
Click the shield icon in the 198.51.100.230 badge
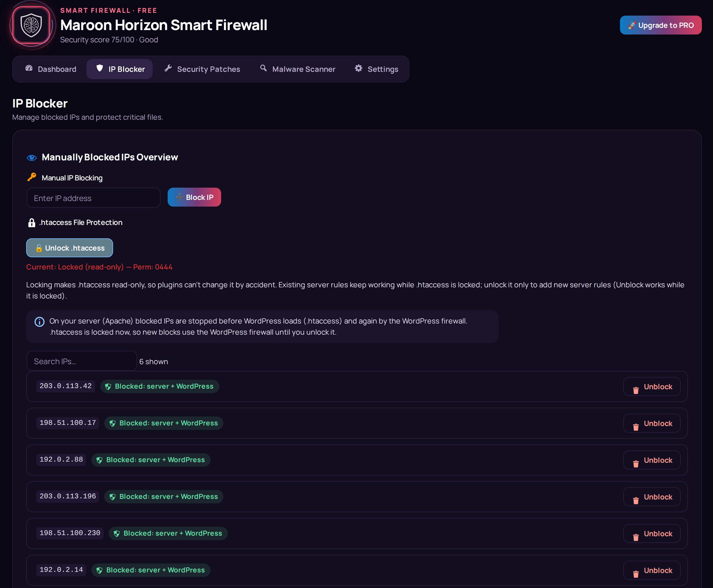117,533
